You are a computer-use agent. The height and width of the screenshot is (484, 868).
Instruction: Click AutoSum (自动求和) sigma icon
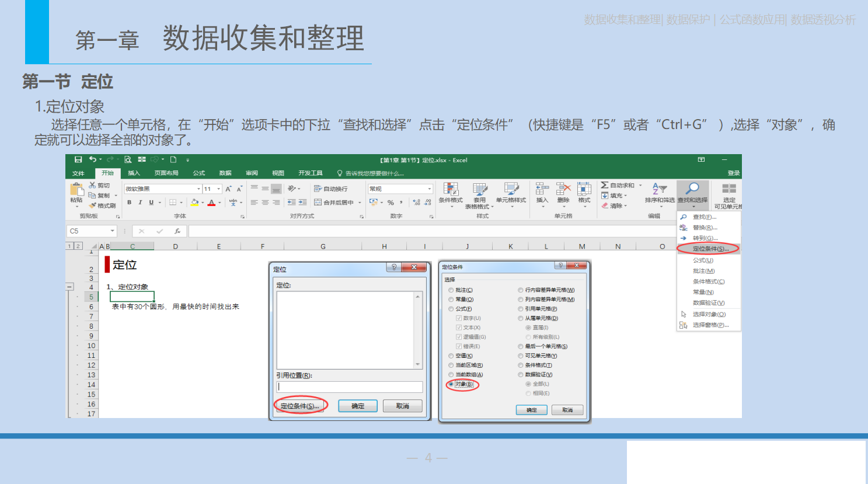(605, 185)
